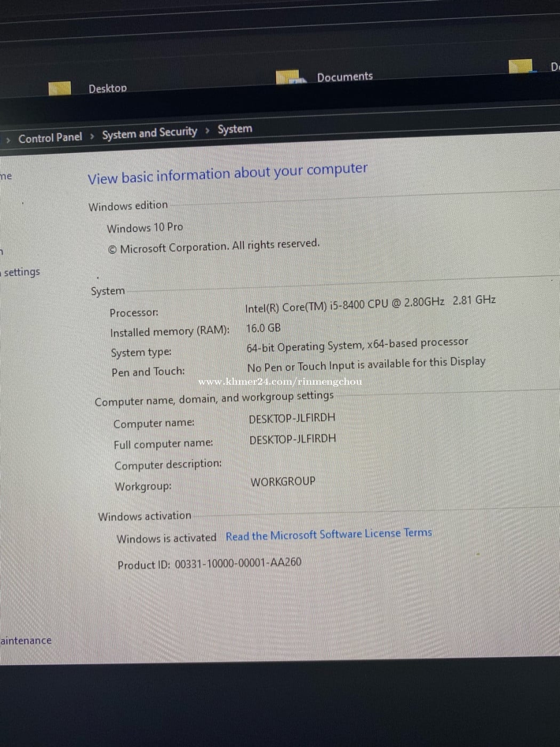Viewport: 560px width, 747px height.
Task: Open the Desktop folder icon
Action: pyautogui.click(x=59, y=88)
